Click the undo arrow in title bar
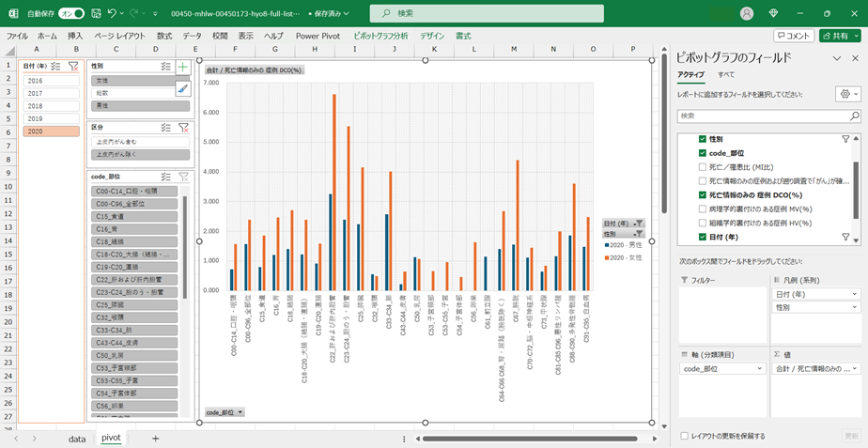The height and width of the screenshot is (448, 868). click(112, 13)
